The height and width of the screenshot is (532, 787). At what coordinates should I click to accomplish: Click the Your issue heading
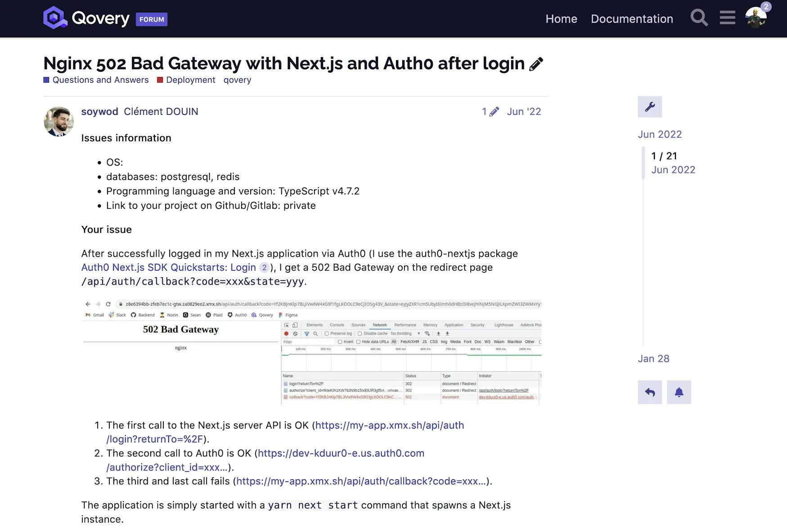click(x=107, y=230)
